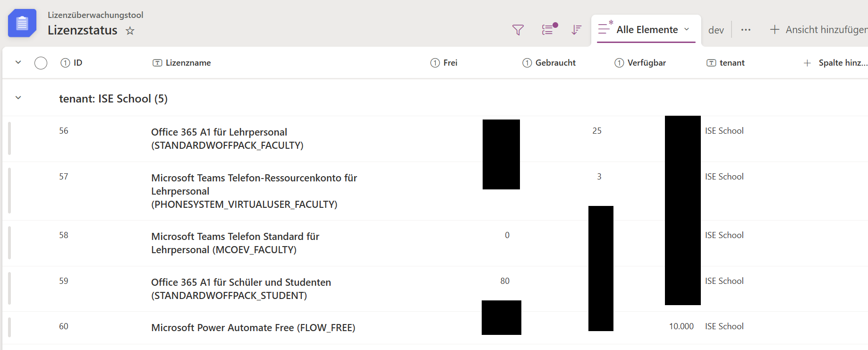The height and width of the screenshot is (350, 868).
Task: Click the Gebraucht value 3
Action: coord(599,177)
